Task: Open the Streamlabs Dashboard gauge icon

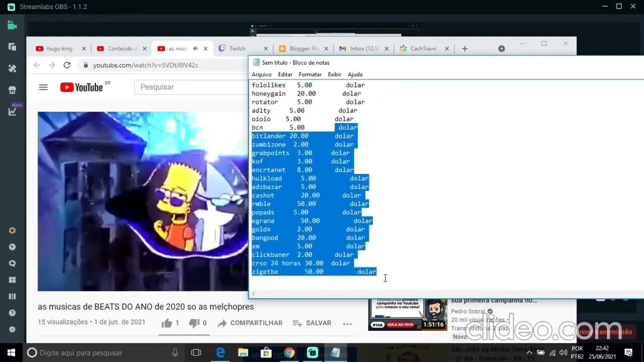Action: pyautogui.click(x=12, y=247)
